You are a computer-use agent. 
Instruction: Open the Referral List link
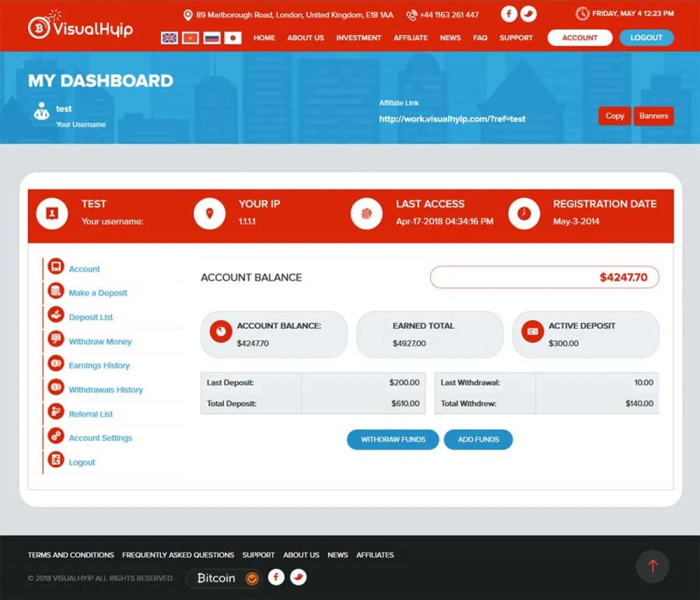(91, 414)
